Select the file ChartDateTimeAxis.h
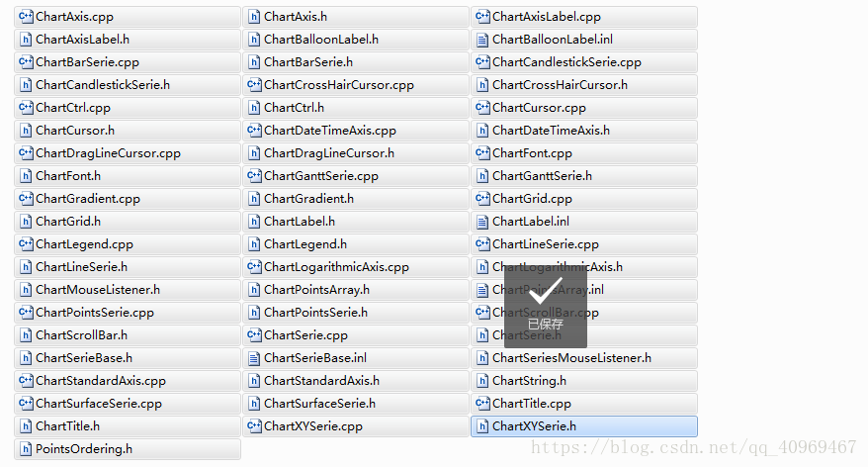The height and width of the screenshot is (467, 868). (584, 131)
